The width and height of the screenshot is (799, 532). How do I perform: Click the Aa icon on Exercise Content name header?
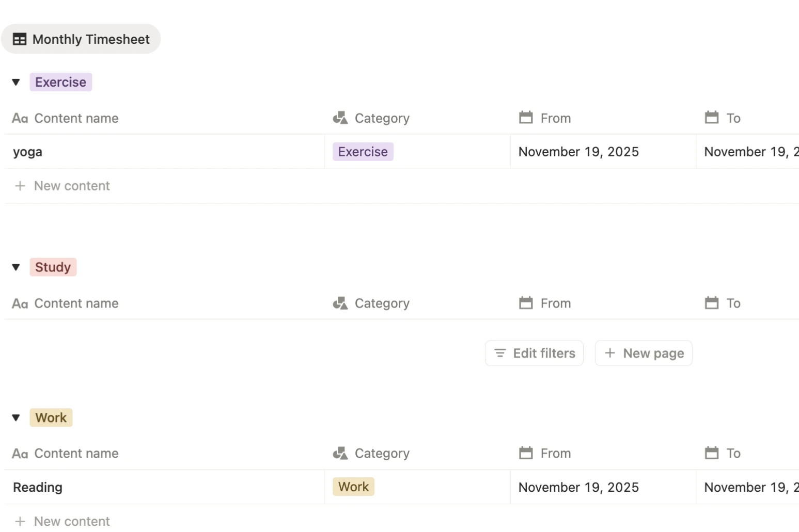coord(20,118)
